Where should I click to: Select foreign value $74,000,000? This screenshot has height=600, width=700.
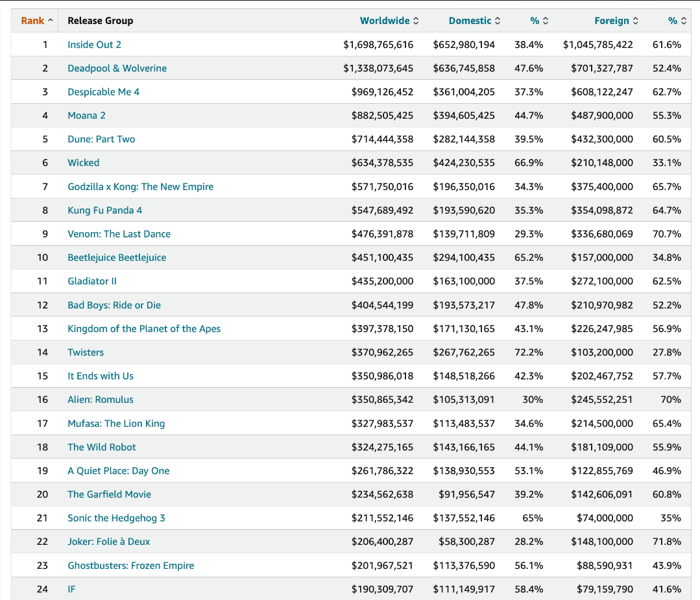point(605,518)
